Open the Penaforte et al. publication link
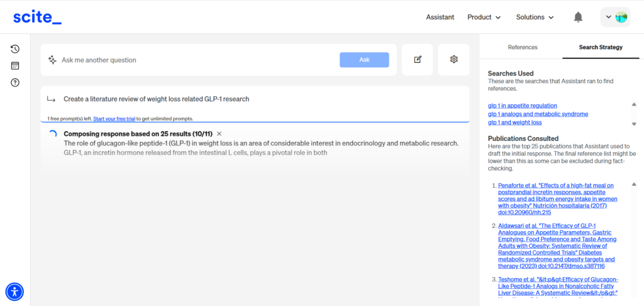 [x=557, y=199]
